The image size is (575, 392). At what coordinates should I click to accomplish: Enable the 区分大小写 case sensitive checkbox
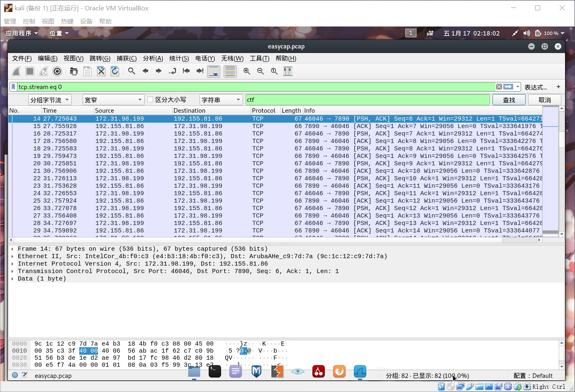[x=150, y=99]
